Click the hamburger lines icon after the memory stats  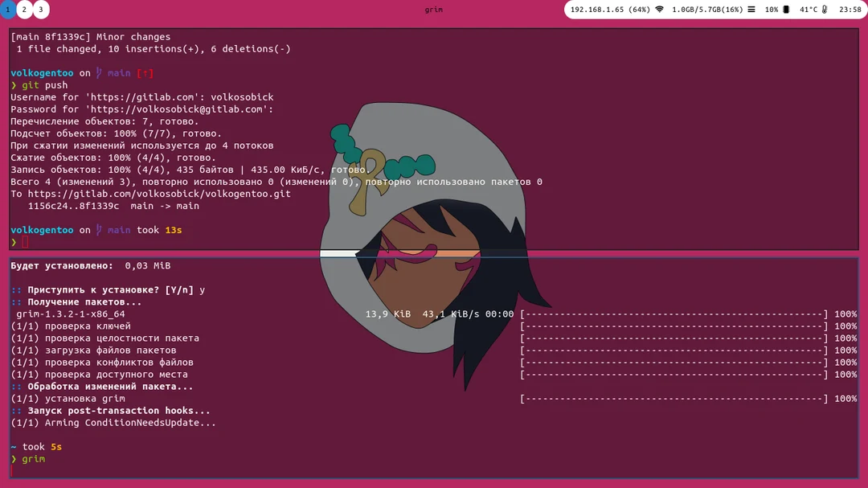point(751,10)
